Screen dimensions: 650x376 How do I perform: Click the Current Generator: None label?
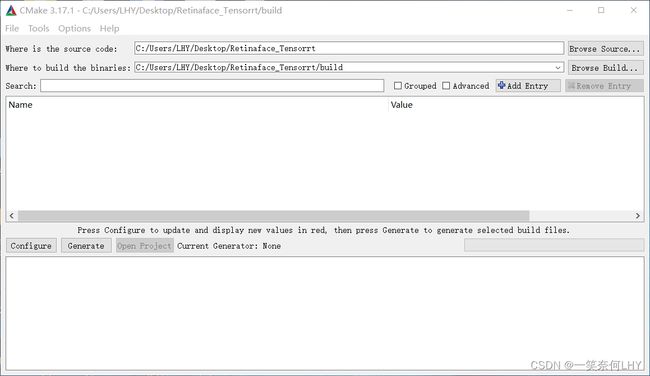[x=229, y=246]
